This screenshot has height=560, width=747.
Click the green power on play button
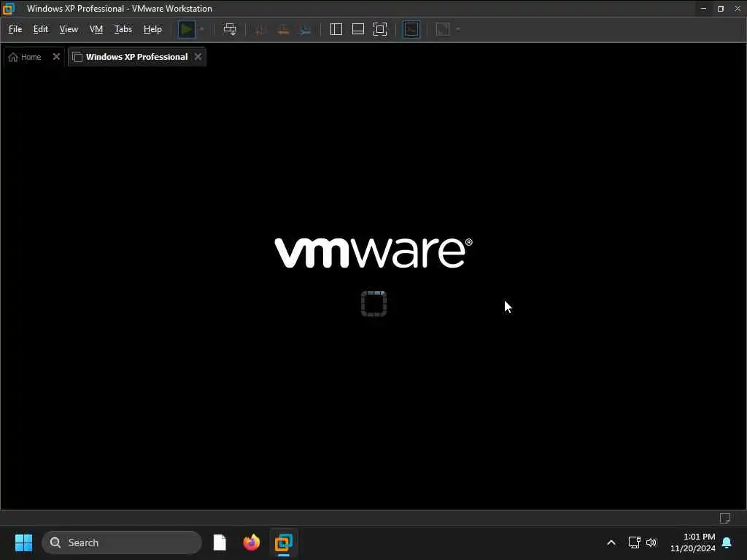coord(186,29)
